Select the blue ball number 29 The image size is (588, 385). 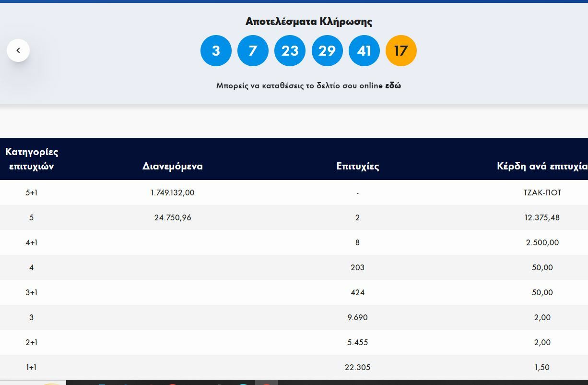click(x=327, y=50)
